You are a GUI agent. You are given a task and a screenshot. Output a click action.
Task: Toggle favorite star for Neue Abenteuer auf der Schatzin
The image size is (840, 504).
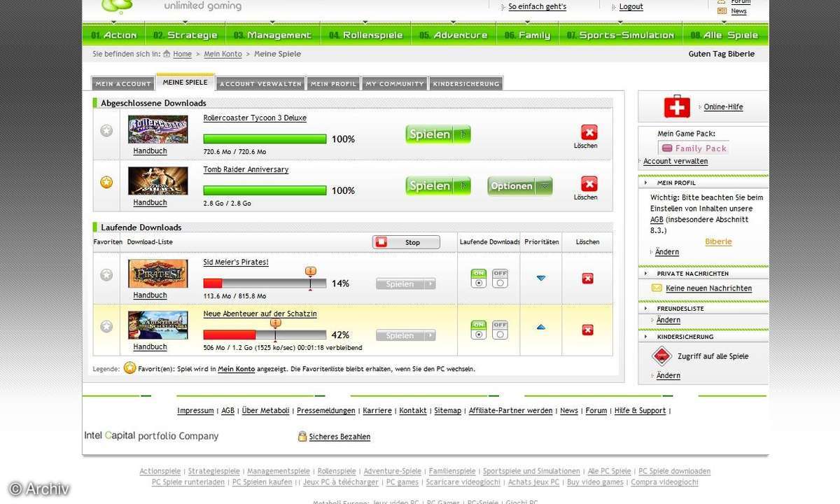point(106,326)
